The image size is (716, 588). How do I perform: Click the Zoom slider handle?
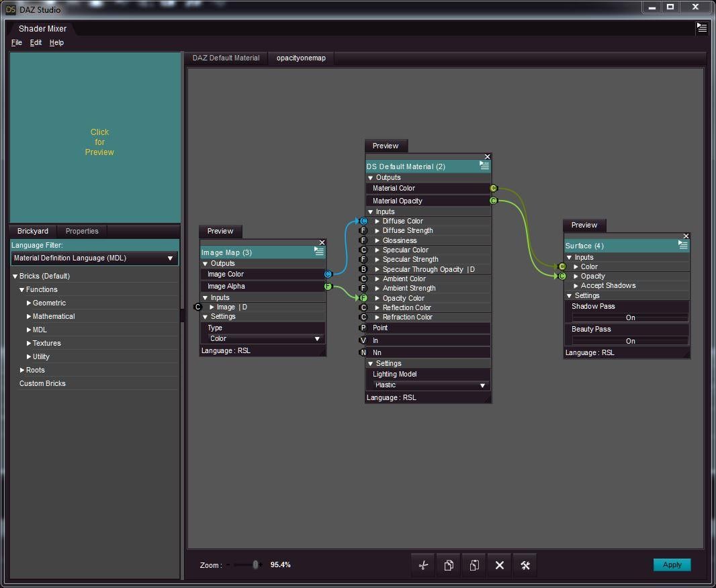[x=255, y=565]
